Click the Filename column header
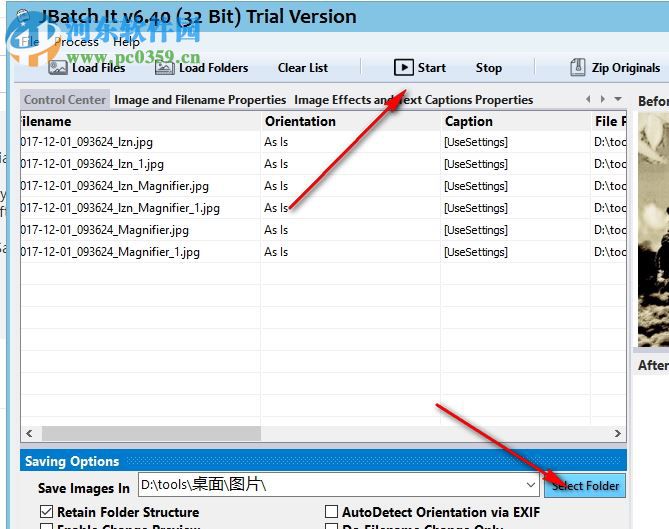This screenshot has width=669, height=529. 140,121
